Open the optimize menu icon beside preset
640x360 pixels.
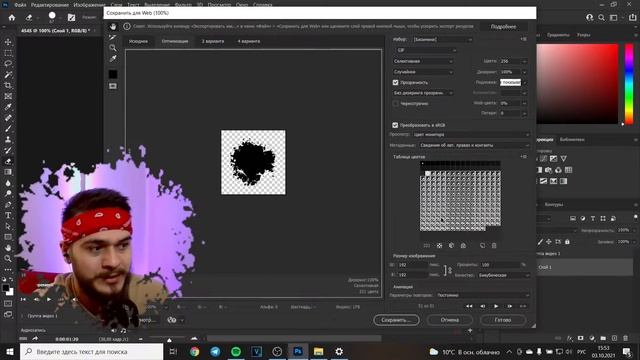pyautogui.click(x=523, y=39)
